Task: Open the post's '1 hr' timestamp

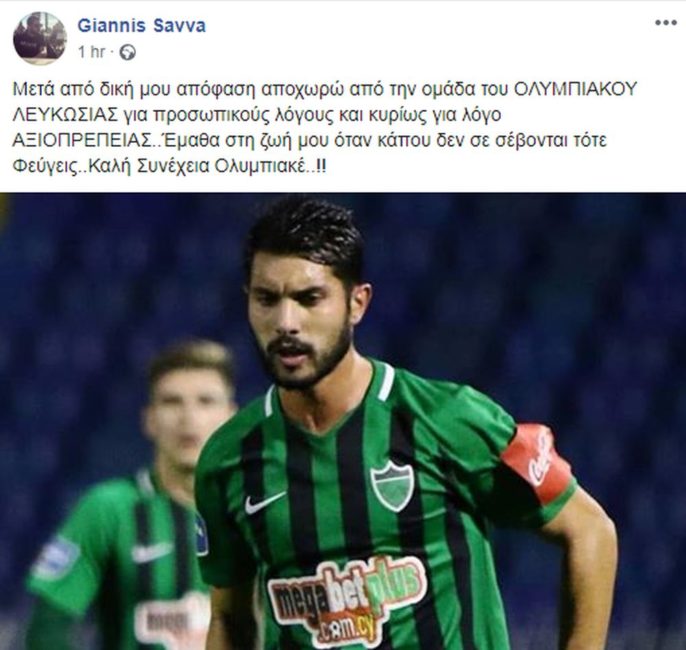Action: [x=91, y=52]
